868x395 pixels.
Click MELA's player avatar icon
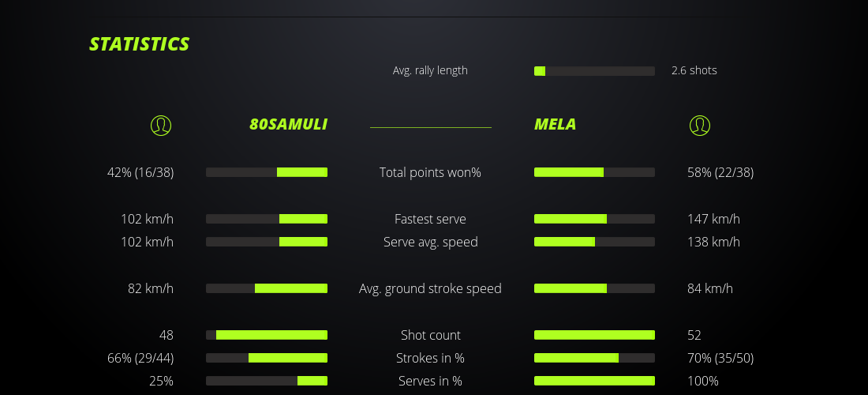coord(699,125)
